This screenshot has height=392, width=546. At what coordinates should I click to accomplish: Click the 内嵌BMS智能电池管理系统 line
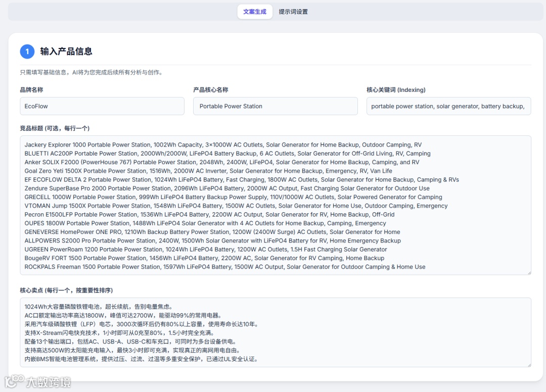(x=142, y=359)
